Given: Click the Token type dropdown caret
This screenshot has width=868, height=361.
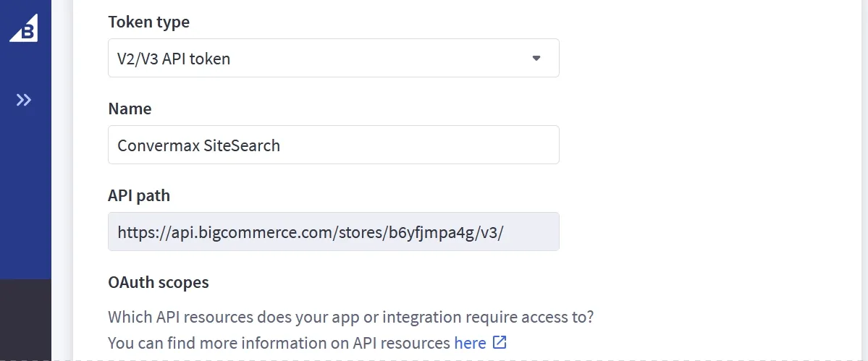Looking at the screenshot, I should 536,58.
